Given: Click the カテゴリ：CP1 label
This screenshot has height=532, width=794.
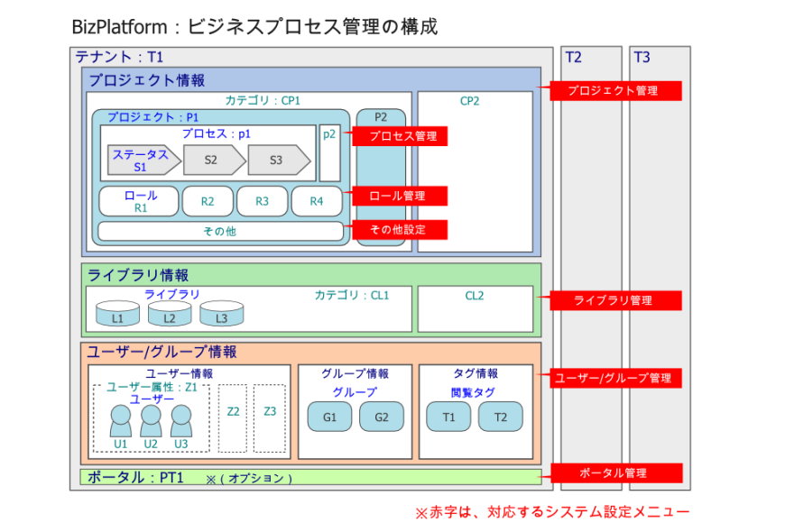Looking at the screenshot, I should pyautogui.click(x=263, y=100).
